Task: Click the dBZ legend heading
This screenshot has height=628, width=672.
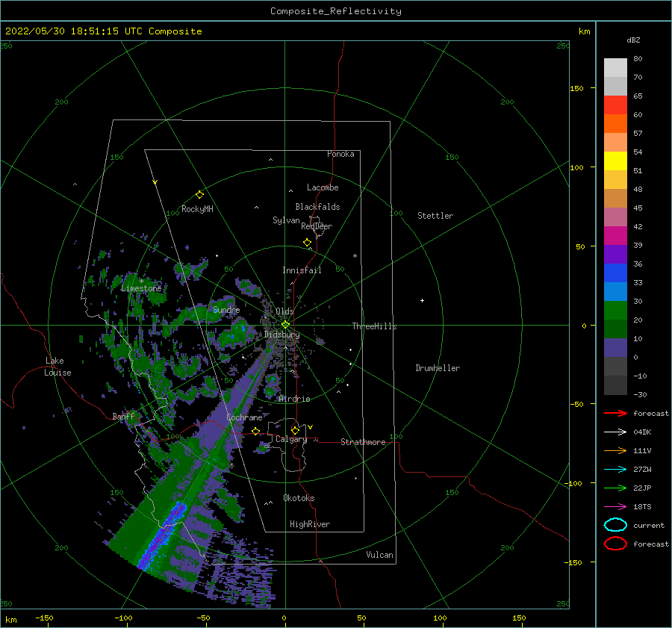Action: (633, 40)
